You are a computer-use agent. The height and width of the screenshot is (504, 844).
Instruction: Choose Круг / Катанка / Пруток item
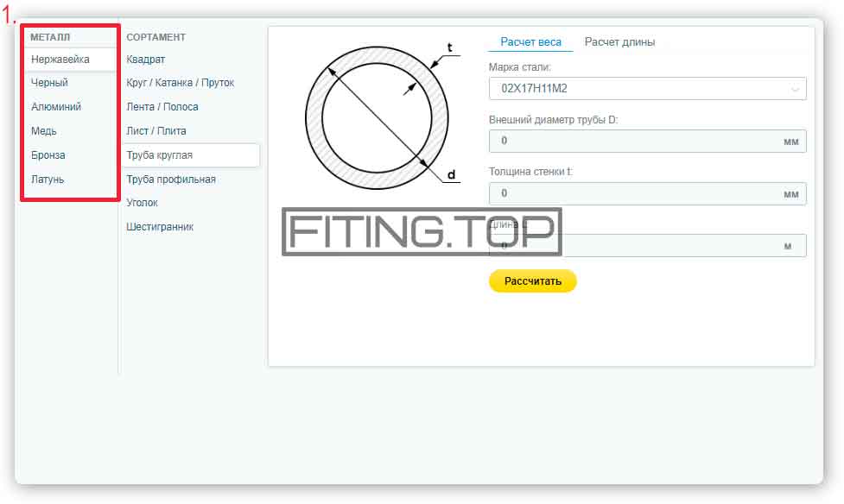180,83
